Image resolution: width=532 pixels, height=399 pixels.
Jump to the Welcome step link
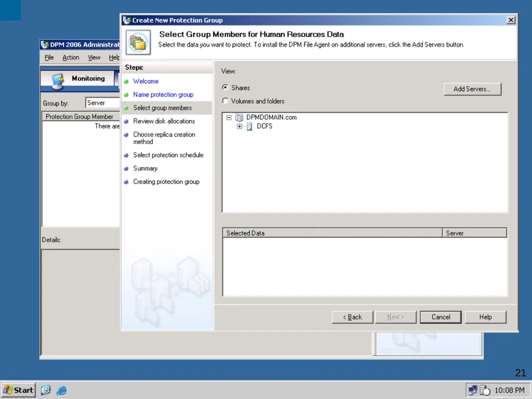coord(146,82)
